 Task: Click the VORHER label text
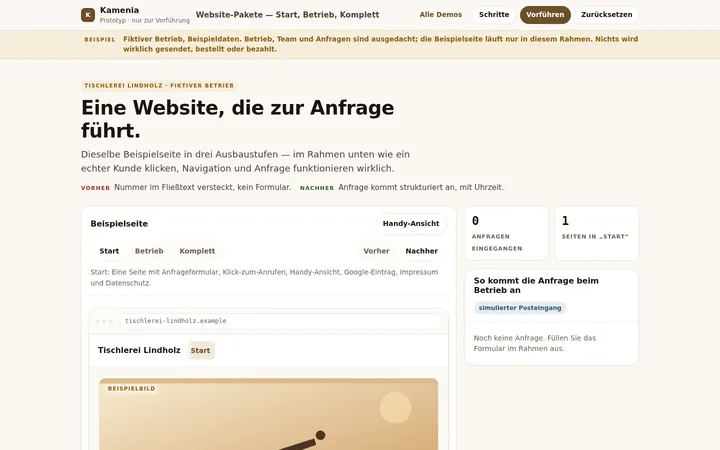tap(96, 188)
